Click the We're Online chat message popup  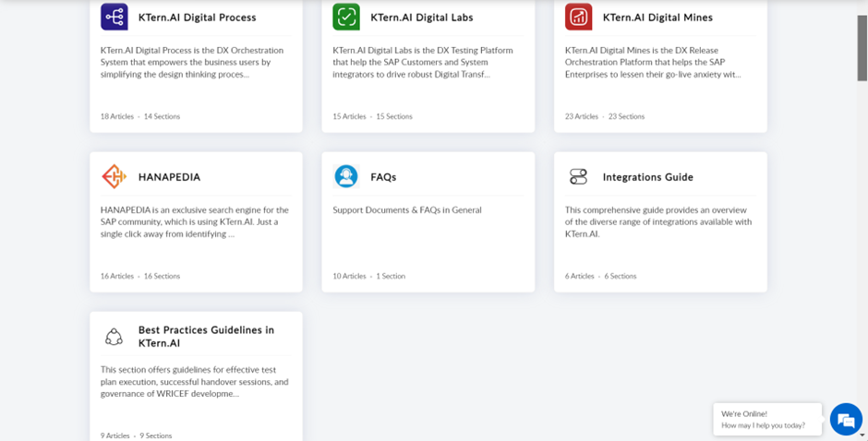(767, 420)
